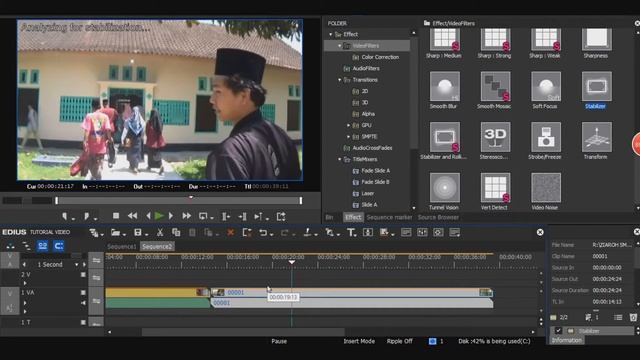The image size is (640, 360).
Task: Click the scissors cut icon in timeline toolbar
Action: pos(160,233)
